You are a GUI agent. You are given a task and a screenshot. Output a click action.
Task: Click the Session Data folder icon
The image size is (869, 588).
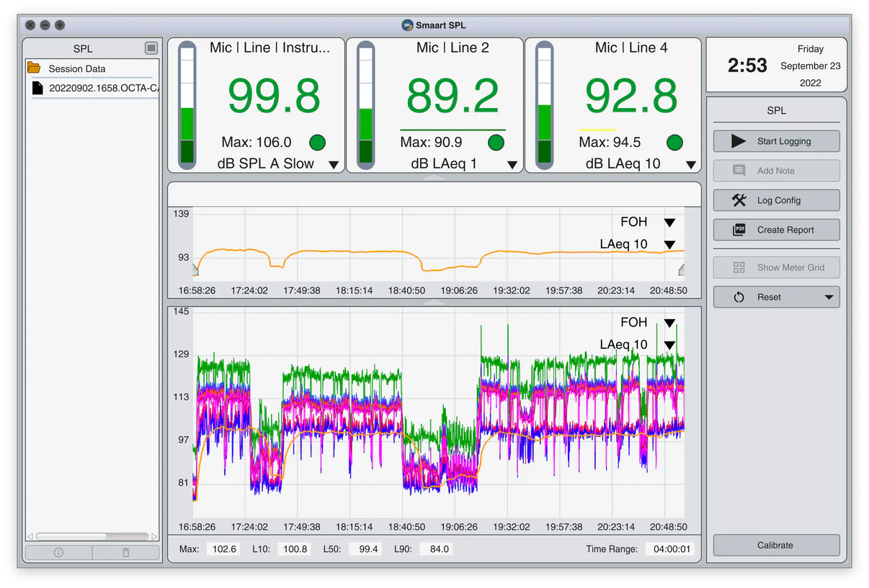(34, 68)
